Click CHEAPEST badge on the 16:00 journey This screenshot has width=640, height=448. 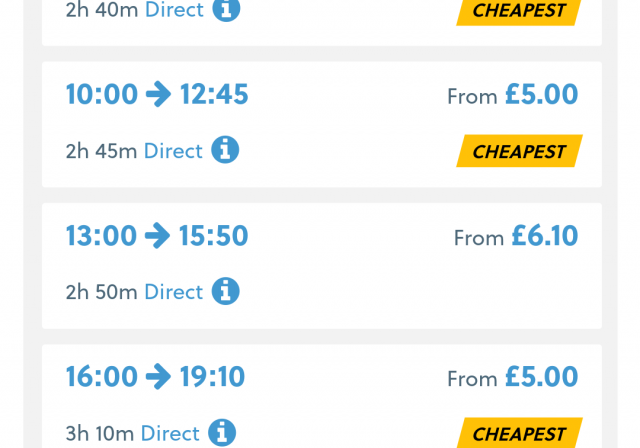[x=519, y=433]
